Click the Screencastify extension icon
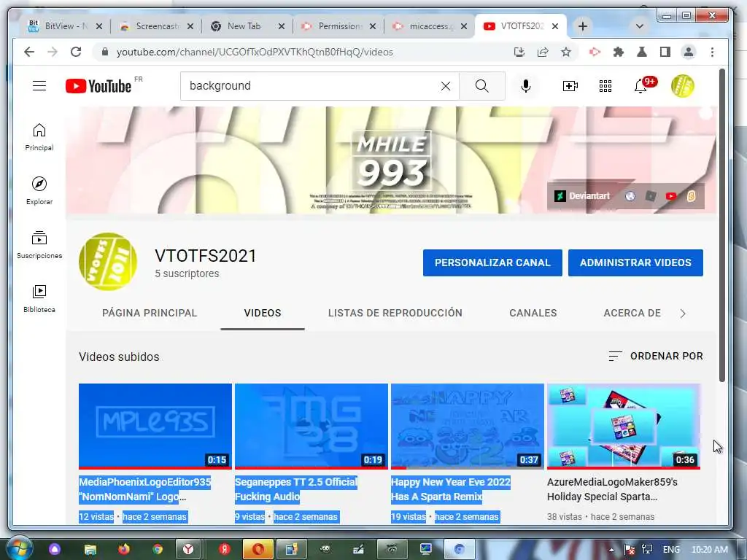747x560 pixels. pyautogui.click(x=595, y=52)
